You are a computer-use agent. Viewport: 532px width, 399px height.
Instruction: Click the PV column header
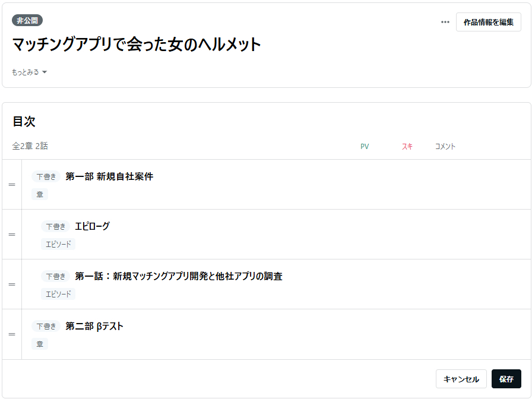pos(365,147)
